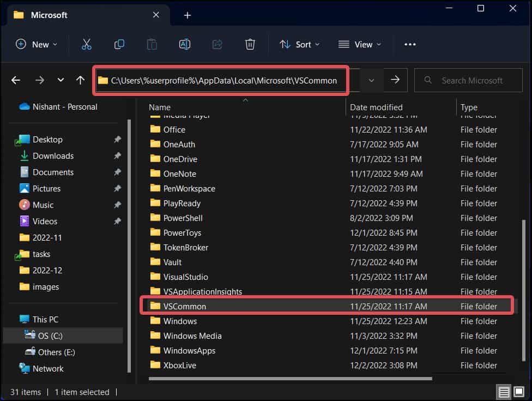
Task: Select the Microsoft tab
Action: coord(85,15)
